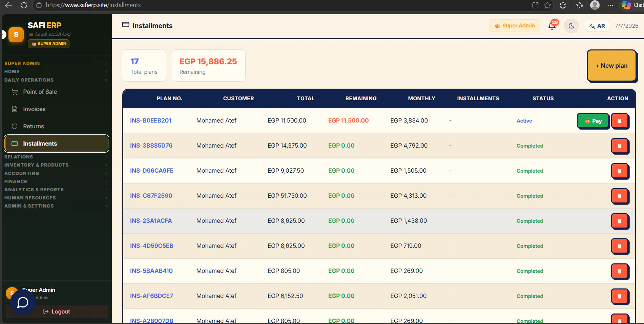Expand the ACCOUNTING sidebar section
This screenshot has height=324, width=644.
click(56, 173)
